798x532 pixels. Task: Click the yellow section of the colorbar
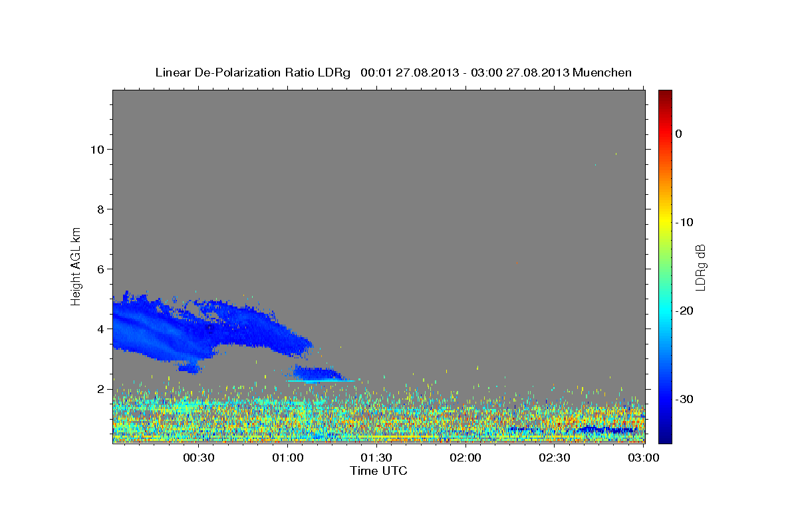pyautogui.click(x=665, y=222)
